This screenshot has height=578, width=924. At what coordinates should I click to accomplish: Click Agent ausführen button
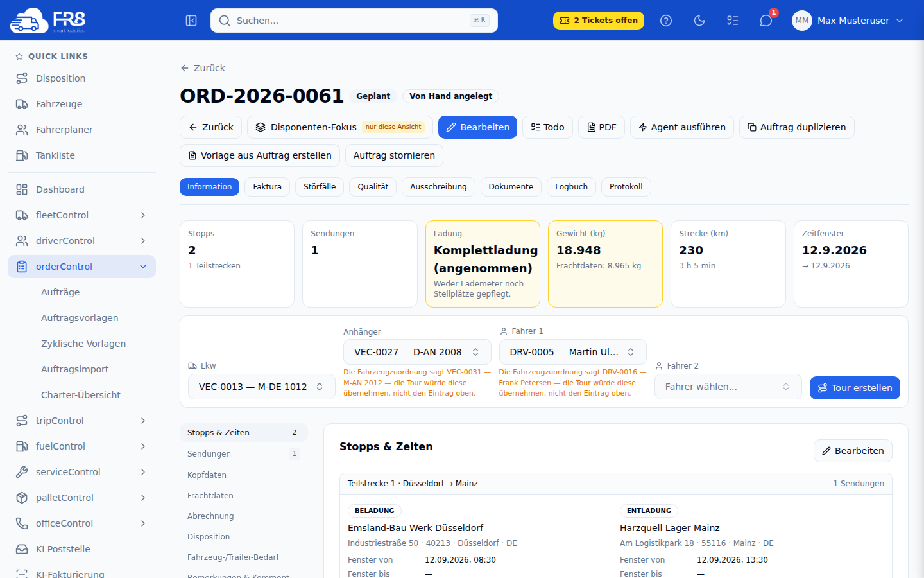[682, 127]
